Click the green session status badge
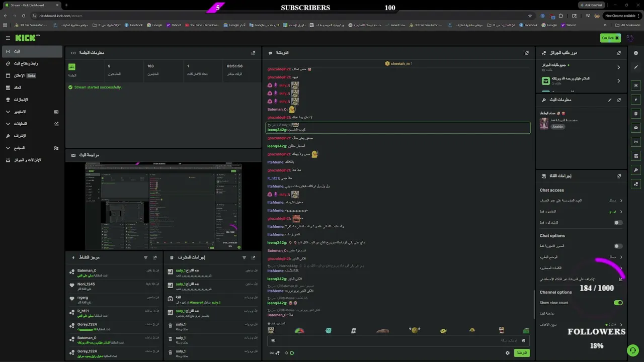 tap(72, 67)
